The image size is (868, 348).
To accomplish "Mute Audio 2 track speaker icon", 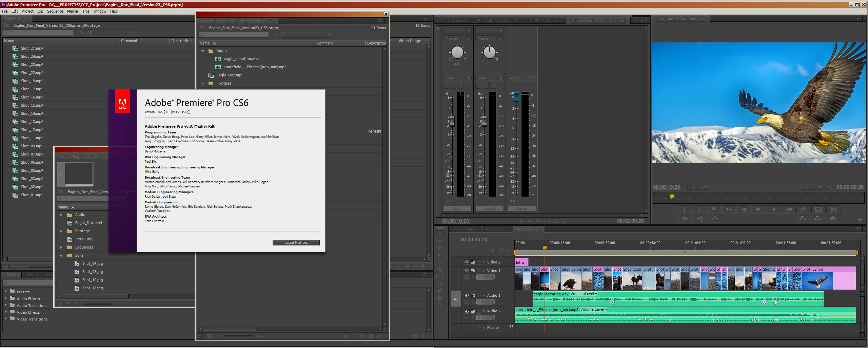I will pos(467,311).
